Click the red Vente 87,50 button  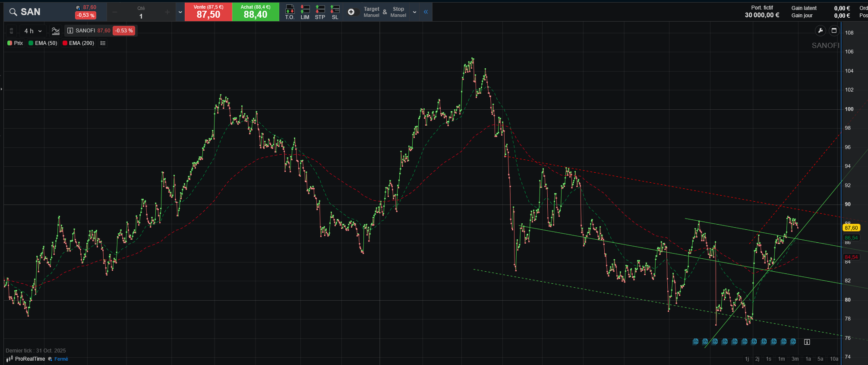tap(208, 12)
